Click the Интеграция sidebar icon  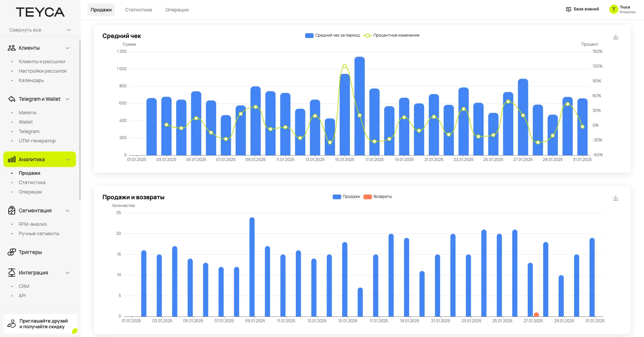click(12, 273)
